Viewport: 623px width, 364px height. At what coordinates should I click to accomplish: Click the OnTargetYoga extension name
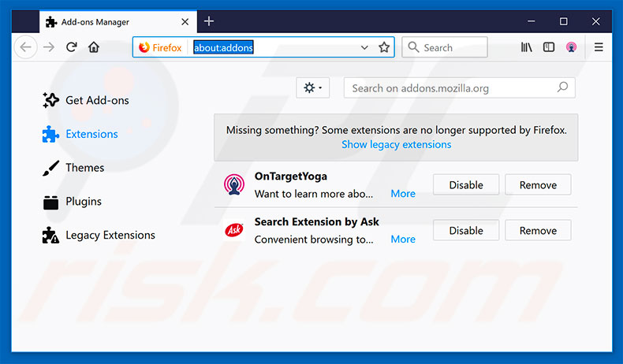(291, 176)
